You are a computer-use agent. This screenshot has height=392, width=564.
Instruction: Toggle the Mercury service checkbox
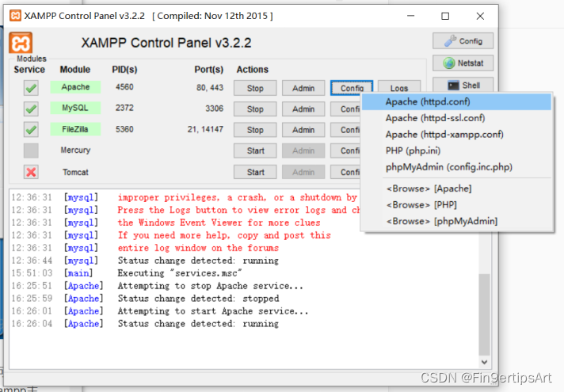[31, 150]
